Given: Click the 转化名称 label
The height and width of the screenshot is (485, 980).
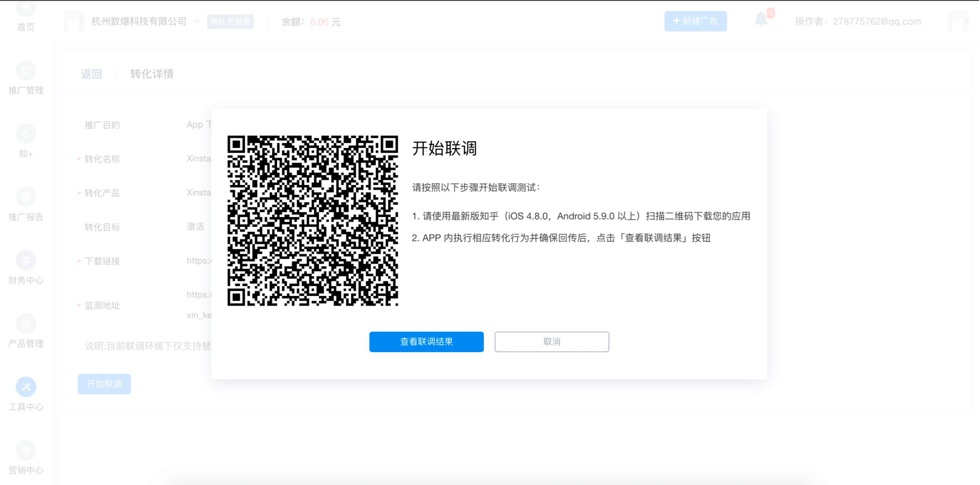Looking at the screenshot, I should (102, 159).
